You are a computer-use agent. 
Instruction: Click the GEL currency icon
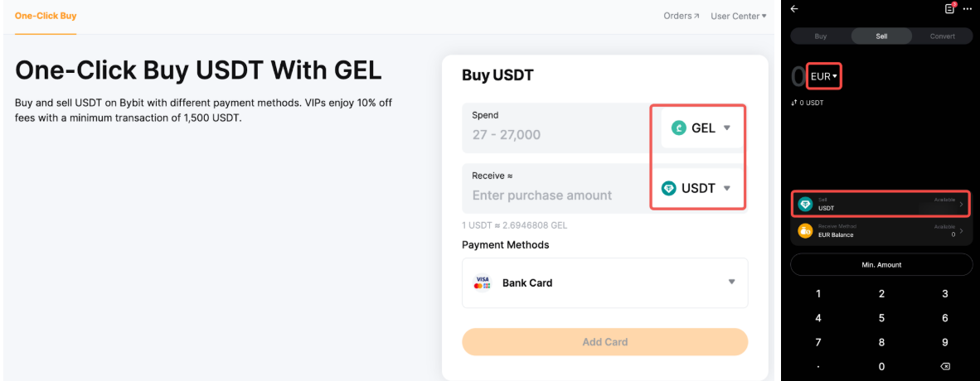[678, 128]
